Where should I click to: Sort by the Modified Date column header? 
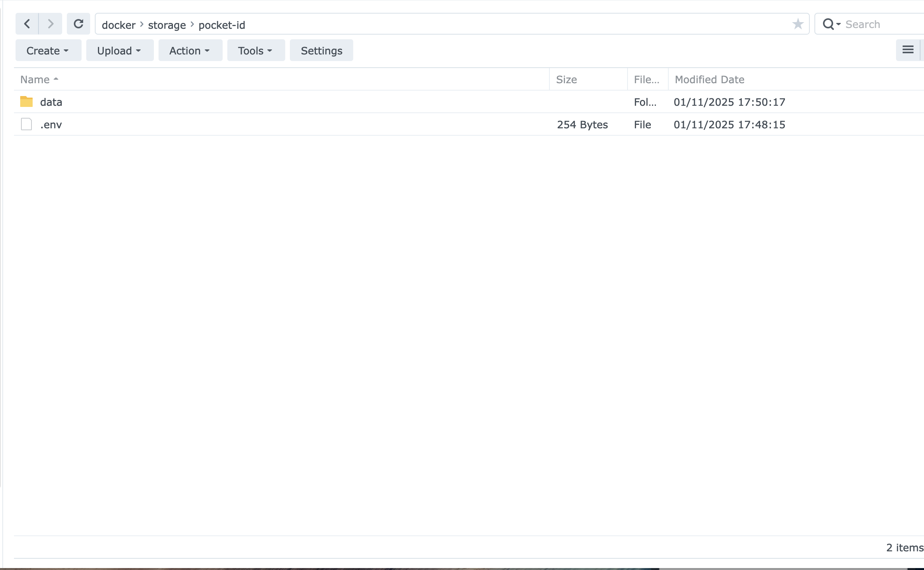[796, 79]
